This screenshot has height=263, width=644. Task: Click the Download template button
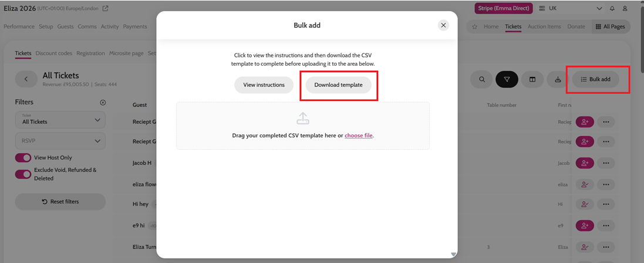(x=338, y=85)
